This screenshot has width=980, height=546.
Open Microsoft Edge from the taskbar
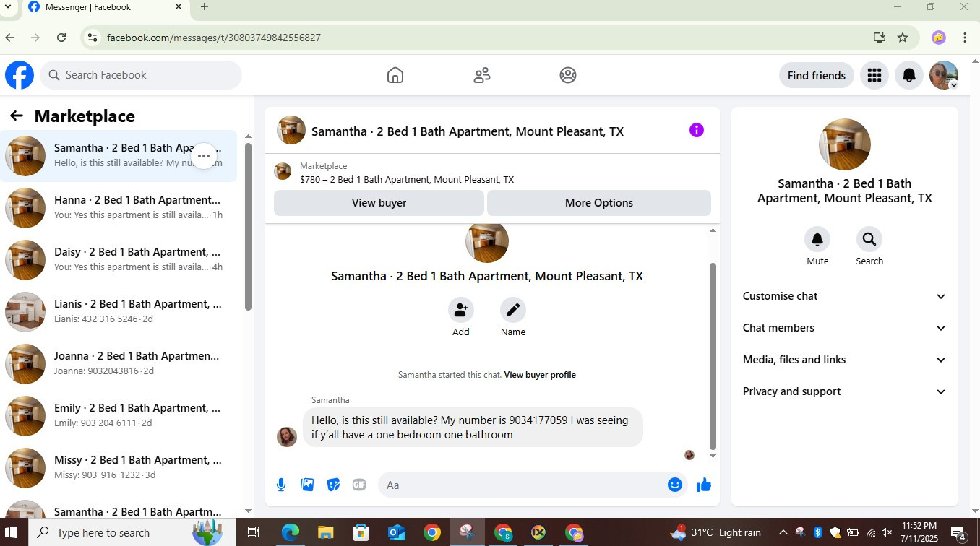290,533
